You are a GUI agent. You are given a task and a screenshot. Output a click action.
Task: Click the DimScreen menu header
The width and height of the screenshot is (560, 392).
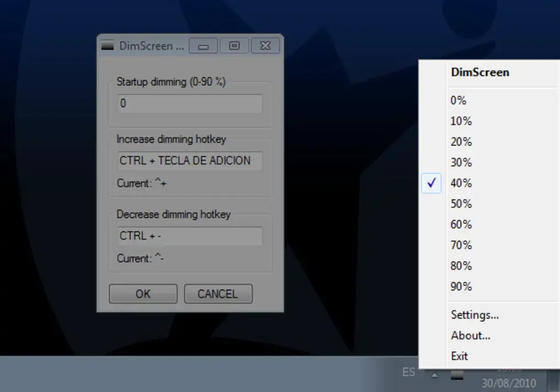pyautogui.click(x=480, y=72)
